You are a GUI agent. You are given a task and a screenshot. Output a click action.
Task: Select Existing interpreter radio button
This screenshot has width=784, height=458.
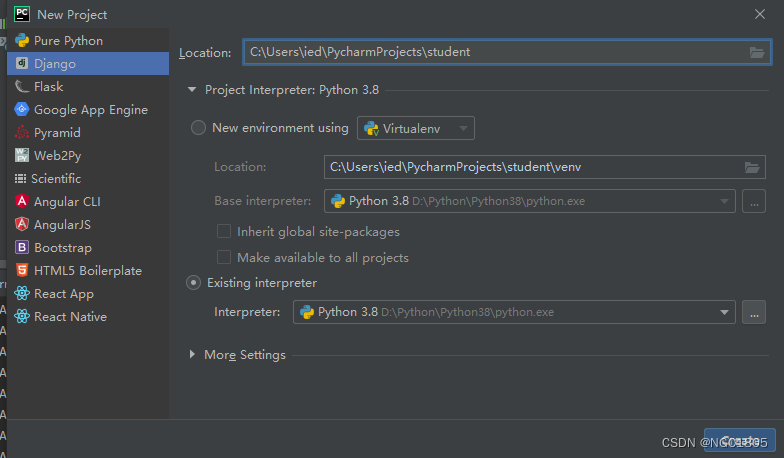[194, 283]
